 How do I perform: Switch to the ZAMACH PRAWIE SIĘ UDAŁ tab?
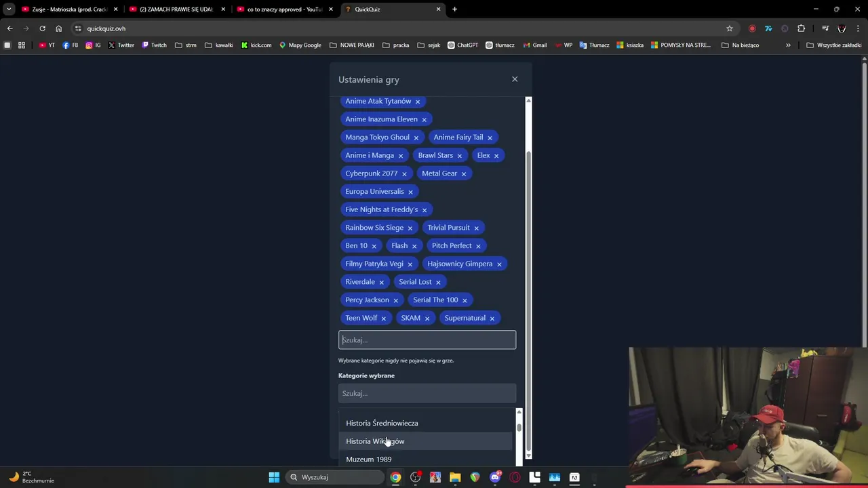click(x=176, y=9)
